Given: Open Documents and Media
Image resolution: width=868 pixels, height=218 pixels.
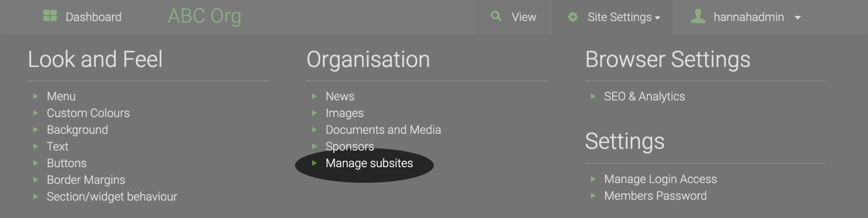Looking at the screenshot, I should click(383, 129).
